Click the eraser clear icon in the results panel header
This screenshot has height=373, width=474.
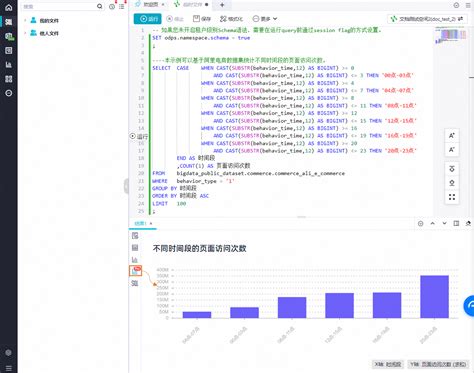(x=468, y=223)
